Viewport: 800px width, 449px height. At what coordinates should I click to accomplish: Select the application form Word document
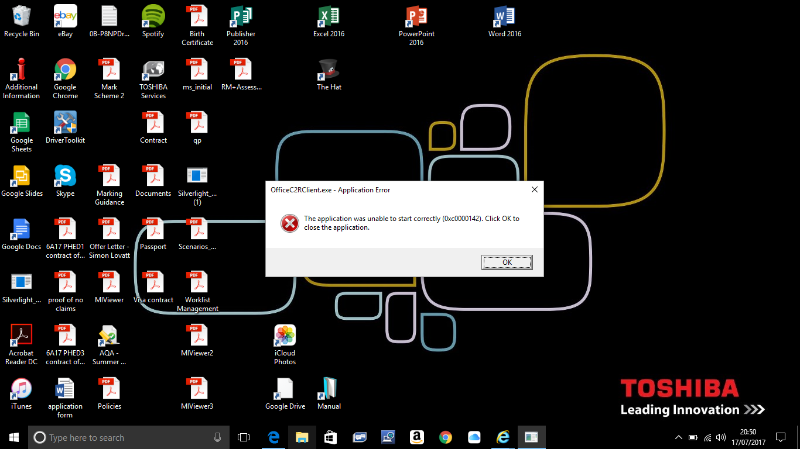coord(65,397)
